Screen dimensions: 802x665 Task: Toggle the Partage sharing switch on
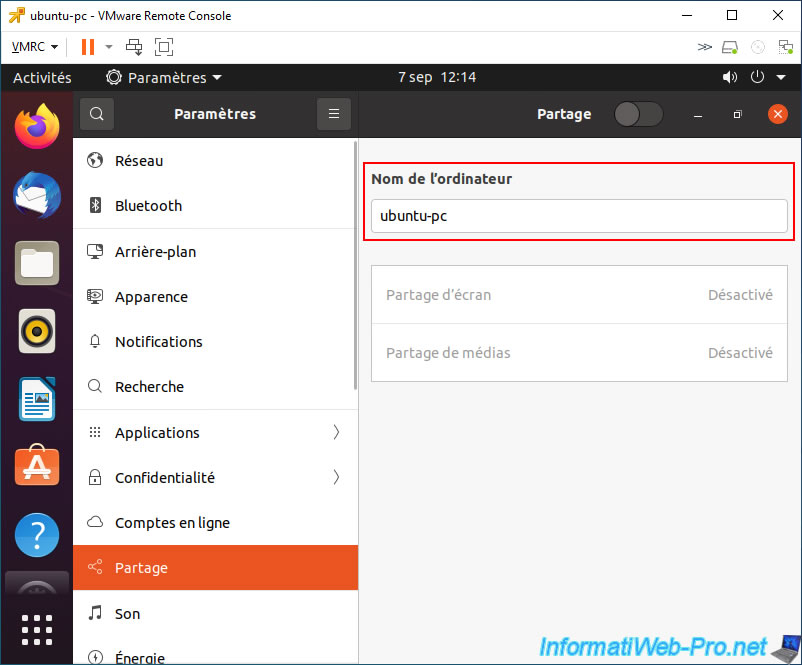point(638,114)
